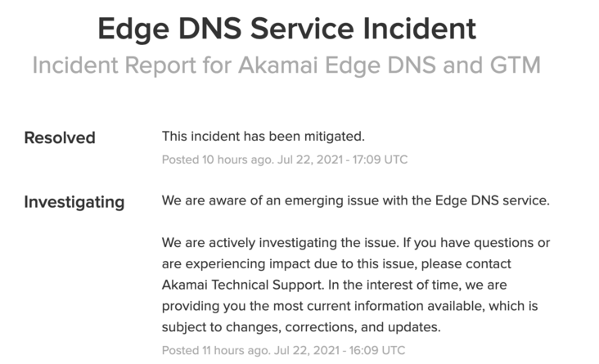The image size is (599, 364).
Task: Click 'Akamai Edge DNS and GTM' in subtitle
Action: point(390,65)
